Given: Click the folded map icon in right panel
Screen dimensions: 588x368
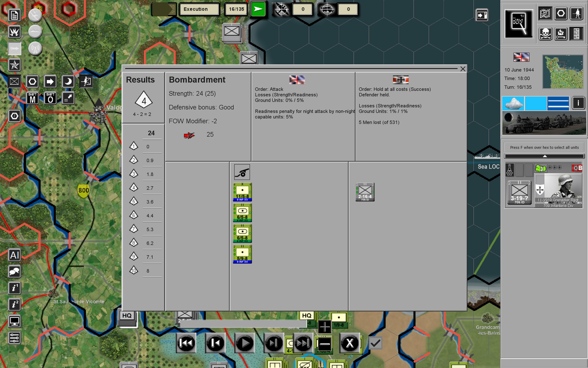Looking at the screenshot, I should [x=545, y=14].
